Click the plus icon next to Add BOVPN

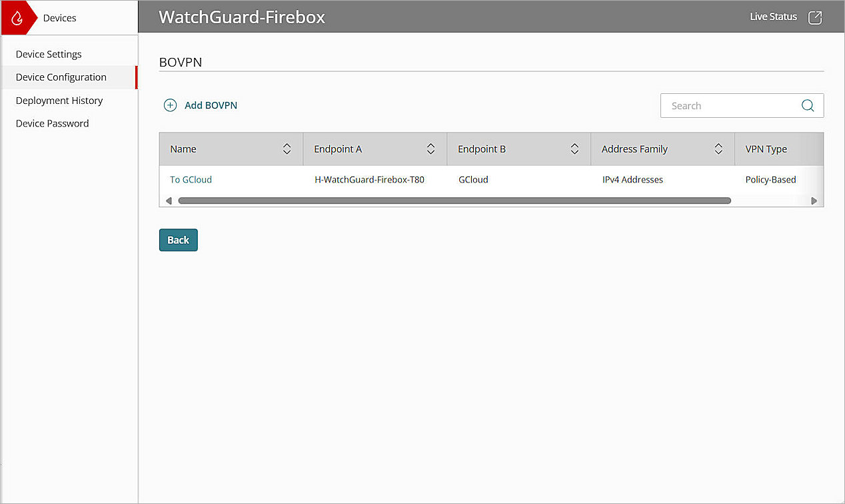point(170,105)
